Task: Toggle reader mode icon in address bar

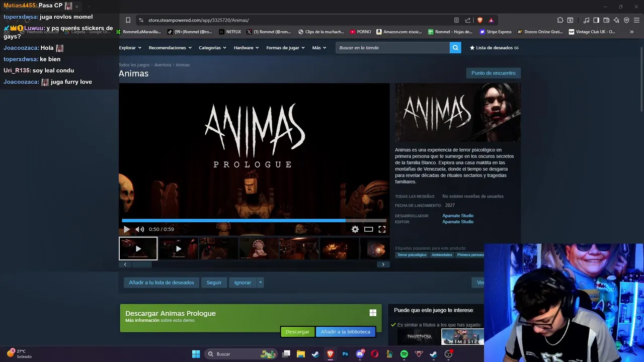Action: pyautogui.click(x=456, y=20)
